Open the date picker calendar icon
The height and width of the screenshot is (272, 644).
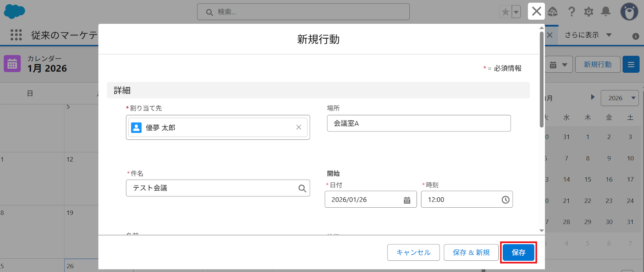click(x=407, y=200)
